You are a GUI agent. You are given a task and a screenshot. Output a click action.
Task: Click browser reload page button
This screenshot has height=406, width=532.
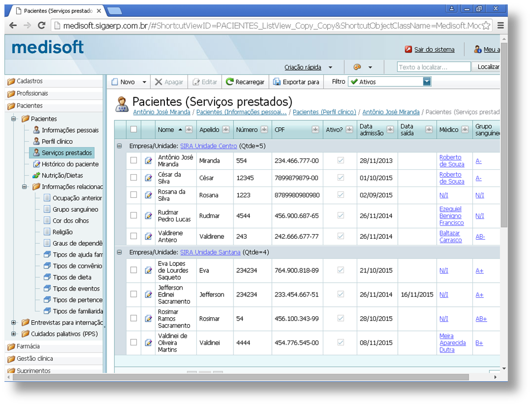[x=42, y=26]
